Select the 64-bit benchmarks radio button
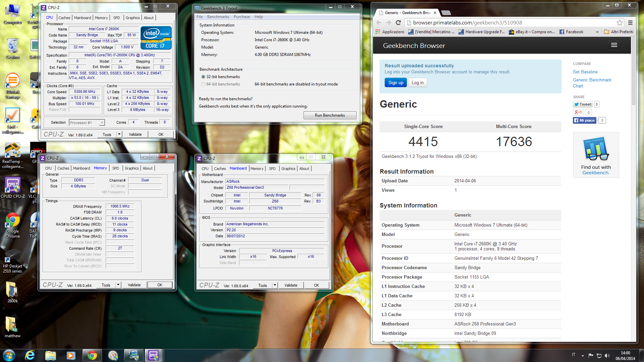 [x=203, y=84]
